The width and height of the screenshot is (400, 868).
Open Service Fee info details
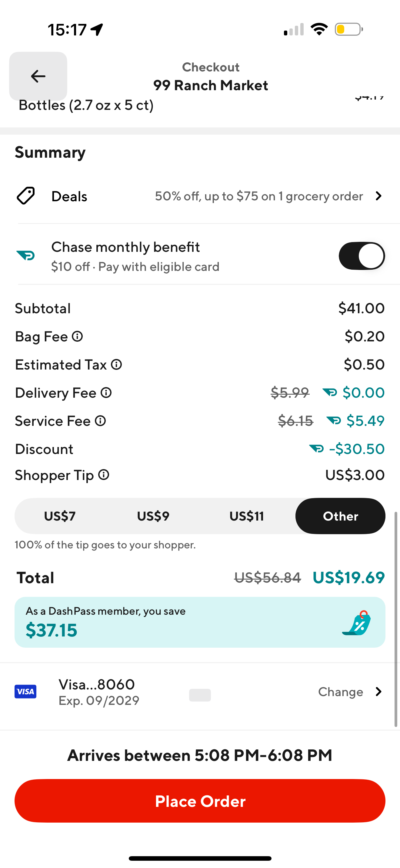101,421
